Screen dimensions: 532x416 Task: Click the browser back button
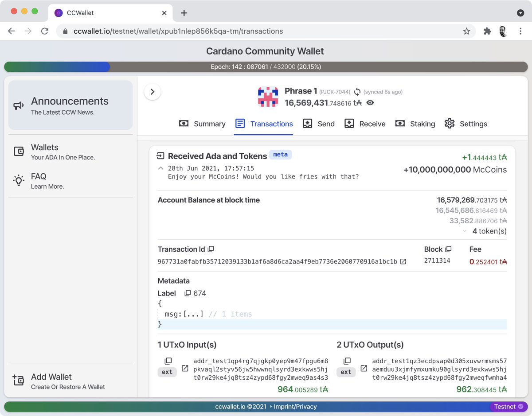tap(12, 31)
